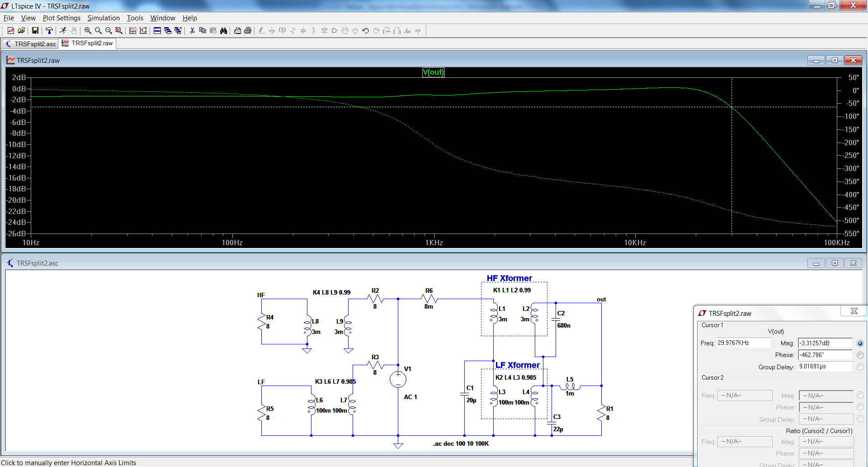Viewport: 868px width, 467px height.
Task: Click the Undo arrow icon
Action: click(x=366, y=31)
